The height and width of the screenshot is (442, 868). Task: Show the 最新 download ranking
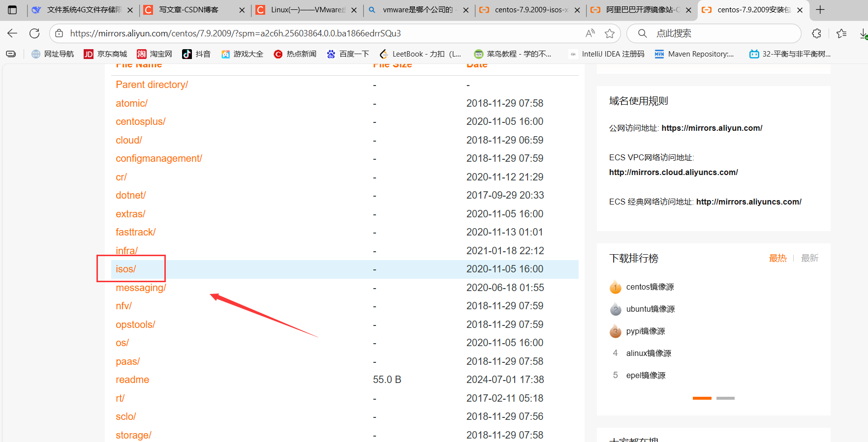click(809, 258)
